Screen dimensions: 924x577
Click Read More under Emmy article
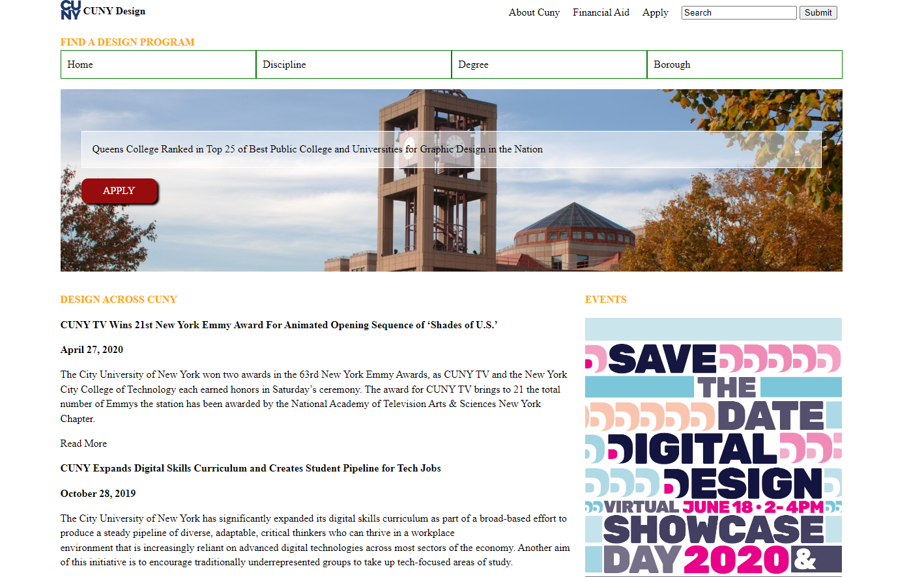point(83,443)
